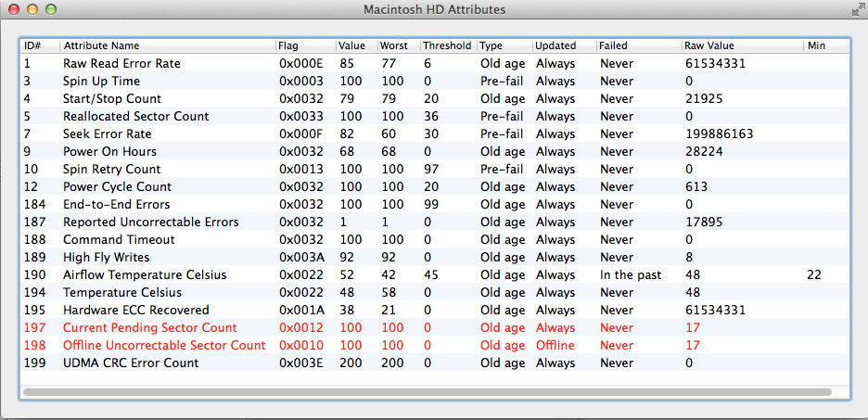Sort table by ID# column header
The width and height of the screenshot is (868, 420).
(x=39, y=46)
